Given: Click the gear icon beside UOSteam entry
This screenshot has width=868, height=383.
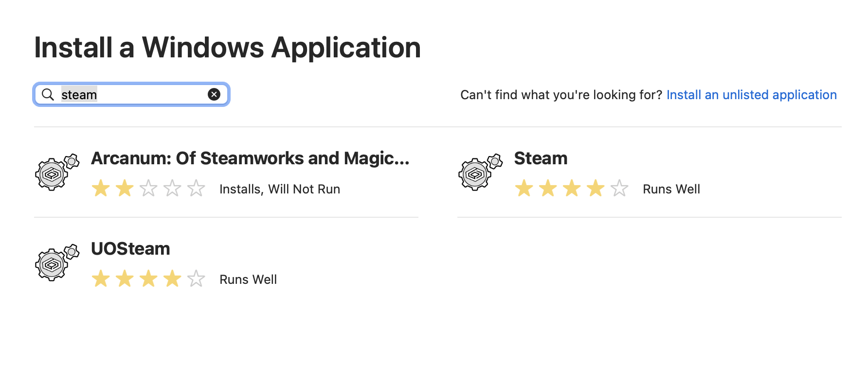Looking at the screenshot, I should (x=57, y=263).
